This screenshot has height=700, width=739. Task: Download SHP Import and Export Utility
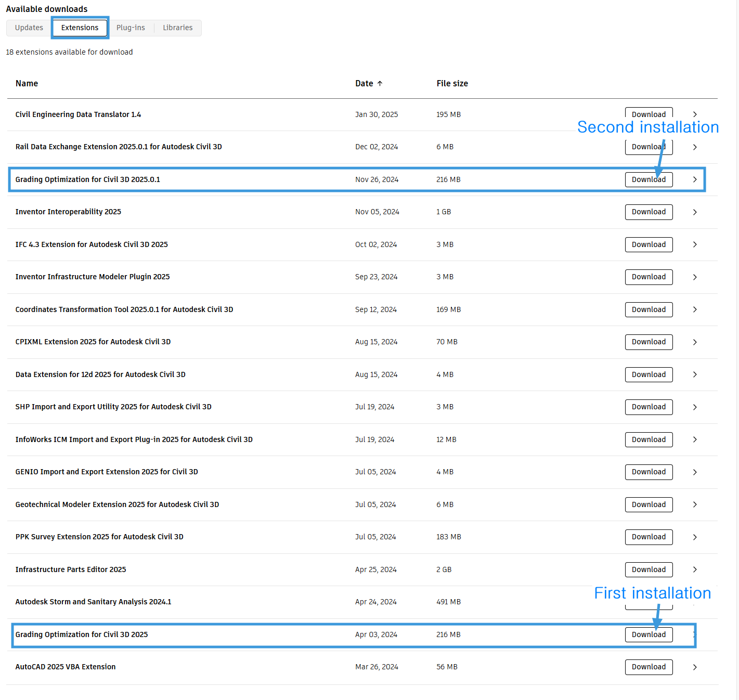[649, 407]
